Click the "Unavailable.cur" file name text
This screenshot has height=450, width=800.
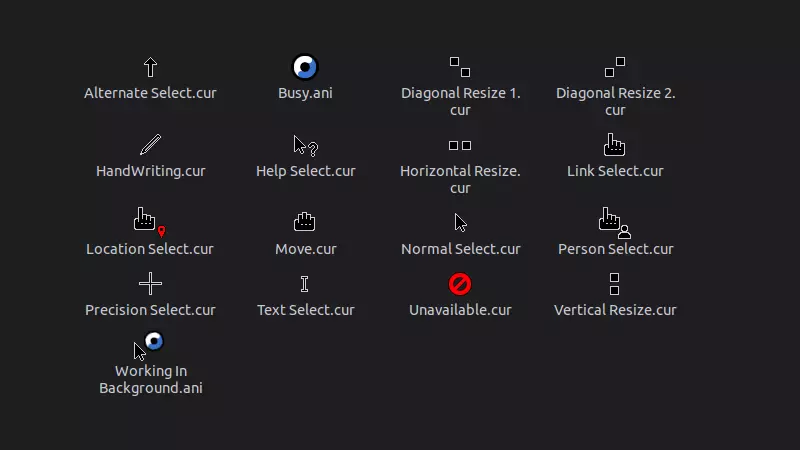(460, 310)
